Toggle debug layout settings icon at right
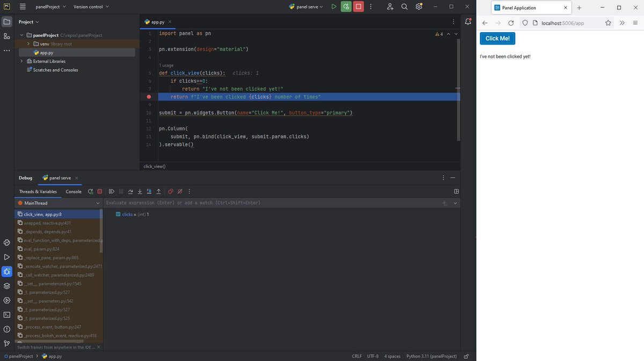The height and width of the screenshot is (361, 644). [x=456, y=191]
